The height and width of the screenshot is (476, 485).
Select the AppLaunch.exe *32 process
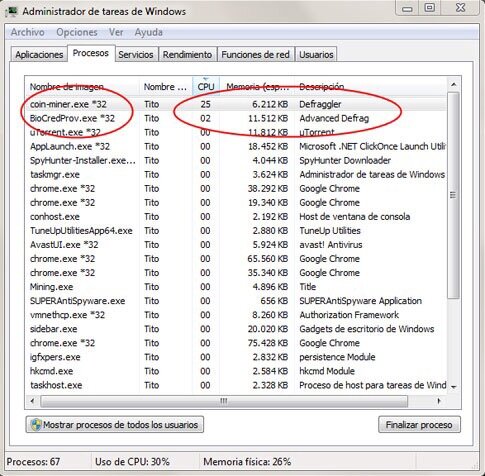[x=236, y=146]
